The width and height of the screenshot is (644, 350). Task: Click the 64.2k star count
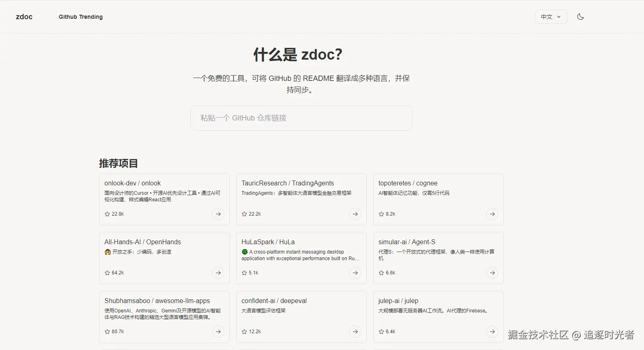click(x=118, y=273)
